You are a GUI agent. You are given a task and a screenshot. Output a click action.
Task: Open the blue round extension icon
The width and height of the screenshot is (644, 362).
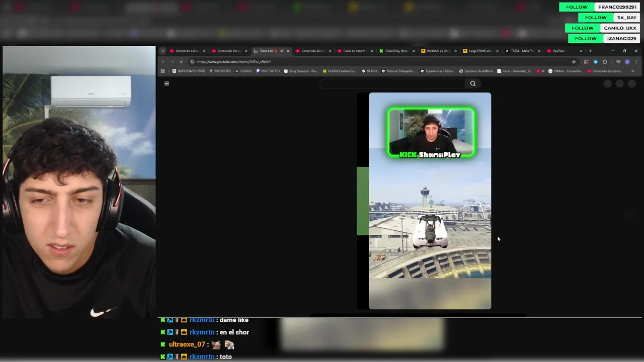[595, 62]
